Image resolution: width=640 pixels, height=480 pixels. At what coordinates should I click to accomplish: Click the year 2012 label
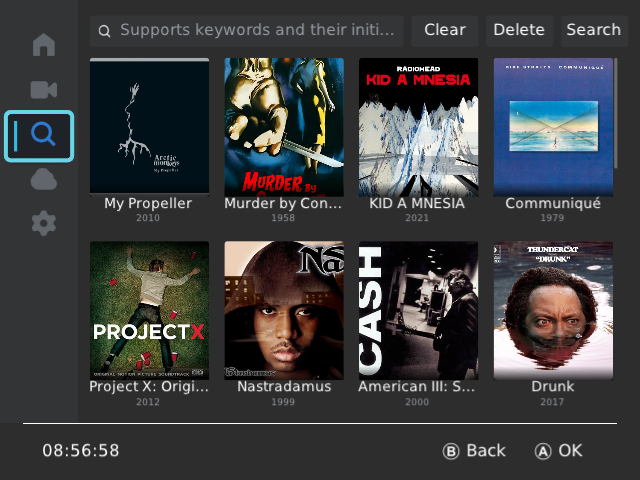[x=148, y=402]
